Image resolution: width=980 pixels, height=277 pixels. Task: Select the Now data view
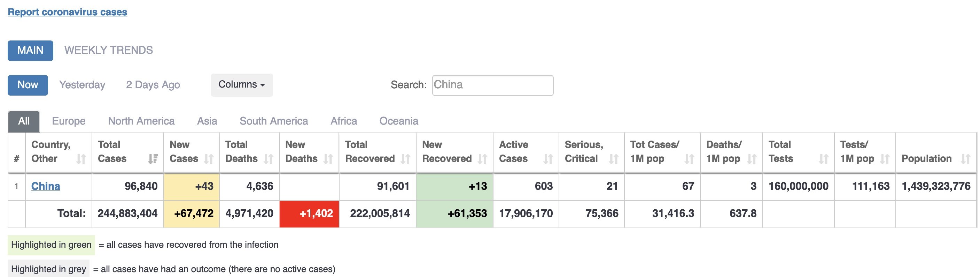(28, 85)
